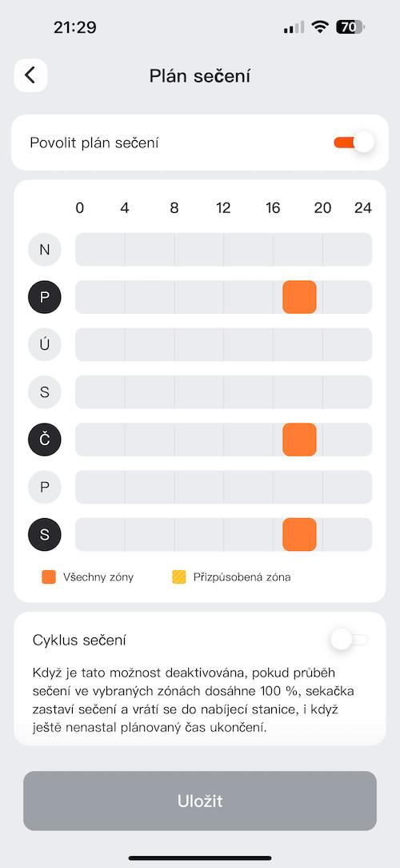Tap the Wi-Fi icon in status bar

click(320, 27)
